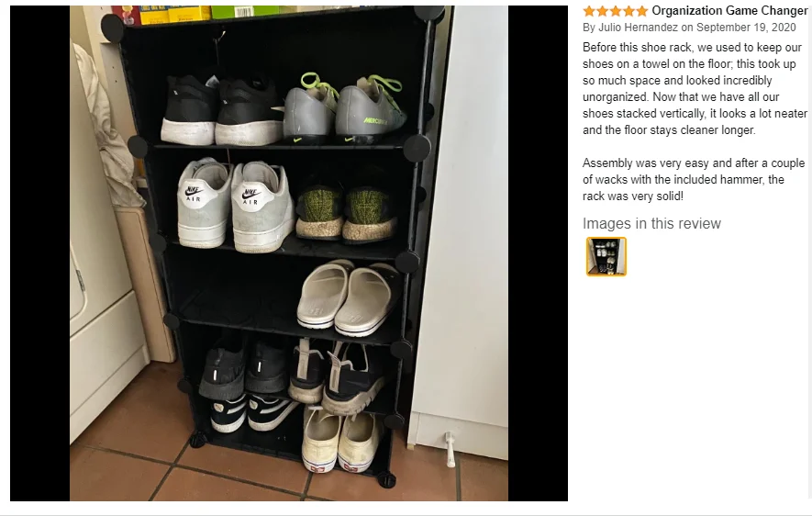Screen dimensions: 812x516
Task: Click the September 19, 2020 date
Action: tap(746, 28)
